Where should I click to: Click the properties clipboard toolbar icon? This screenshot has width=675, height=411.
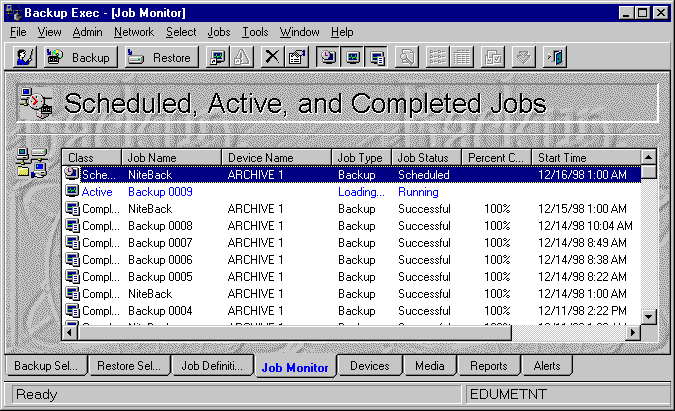[x=297, y=57]
